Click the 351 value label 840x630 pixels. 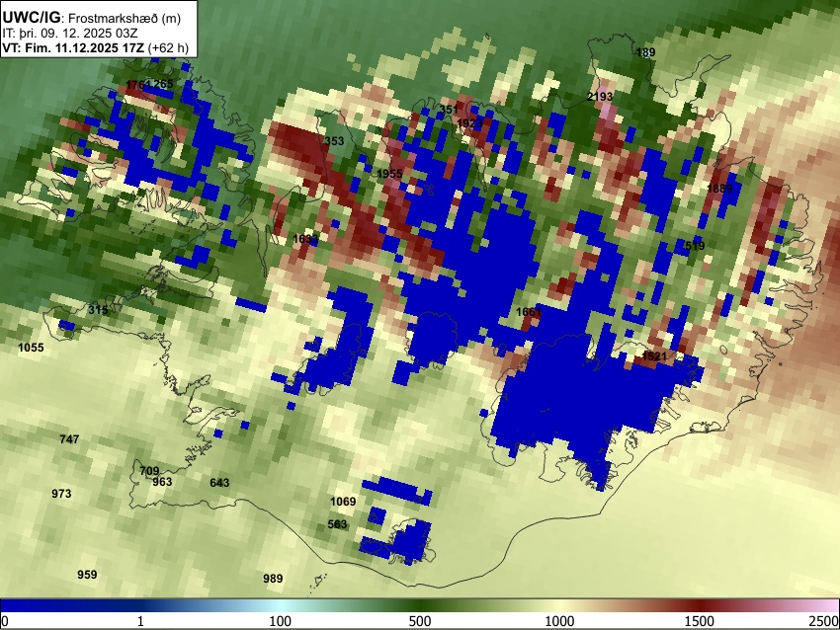click(449, 110)
